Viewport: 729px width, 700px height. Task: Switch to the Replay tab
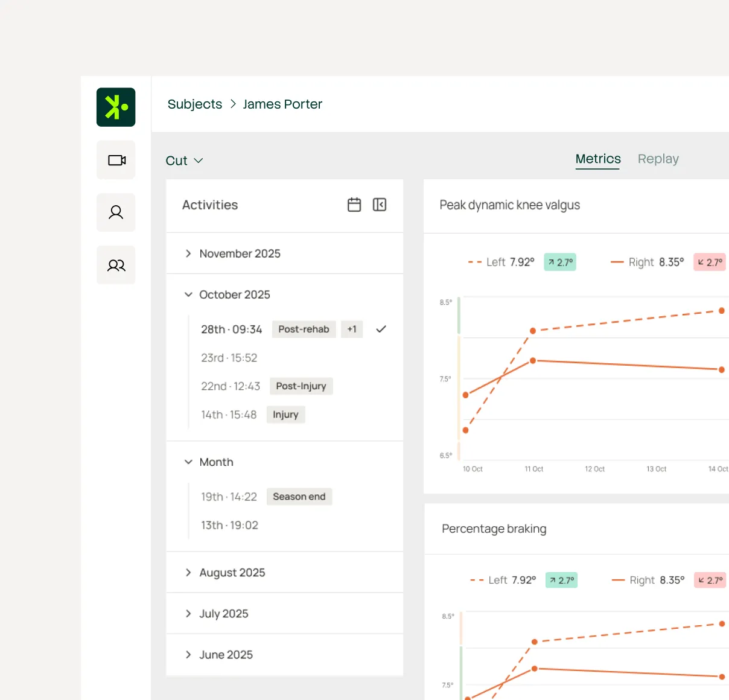point(658,159)
